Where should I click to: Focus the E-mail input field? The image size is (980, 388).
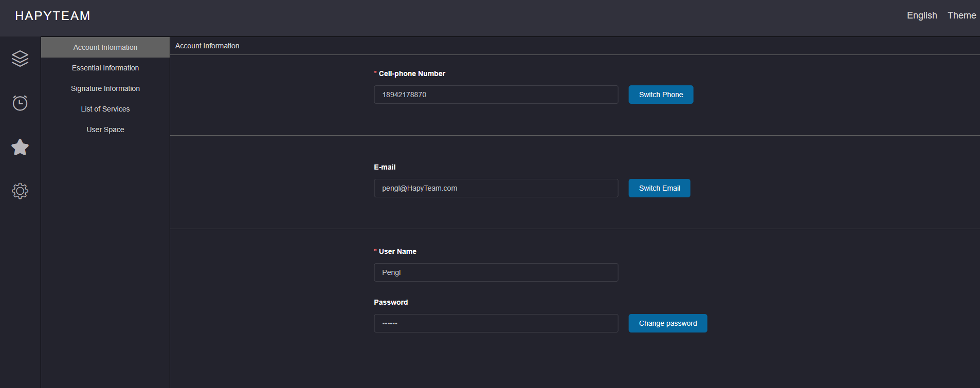point(496,188)
